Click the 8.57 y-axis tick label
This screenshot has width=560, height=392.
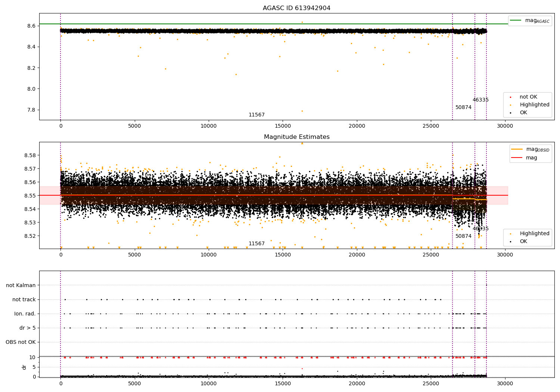[30, 169]
